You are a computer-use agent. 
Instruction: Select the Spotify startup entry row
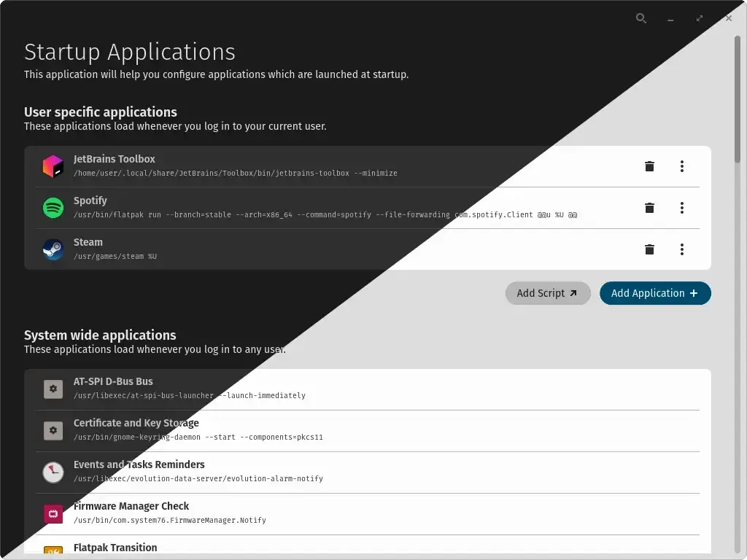(x=328, y=208)
